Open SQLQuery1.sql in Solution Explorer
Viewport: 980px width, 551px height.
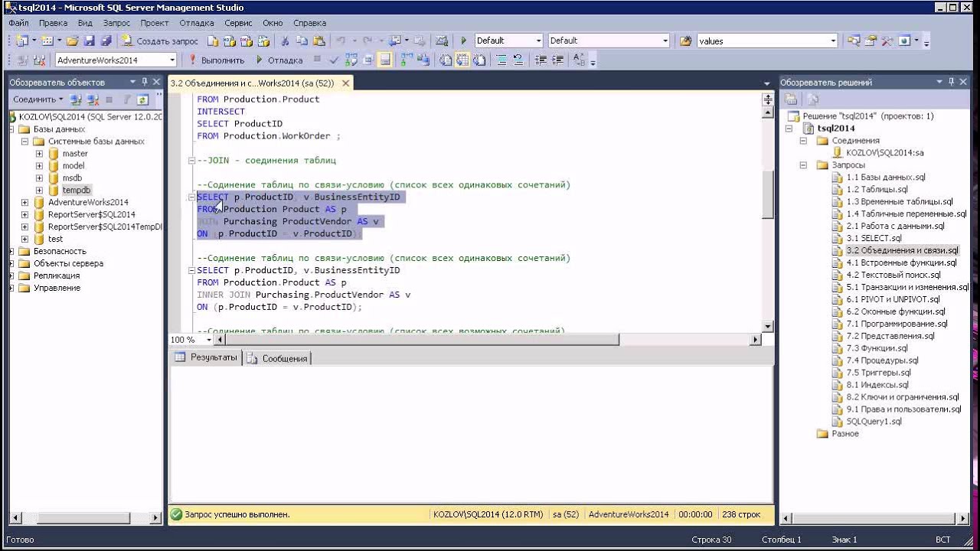874,422
